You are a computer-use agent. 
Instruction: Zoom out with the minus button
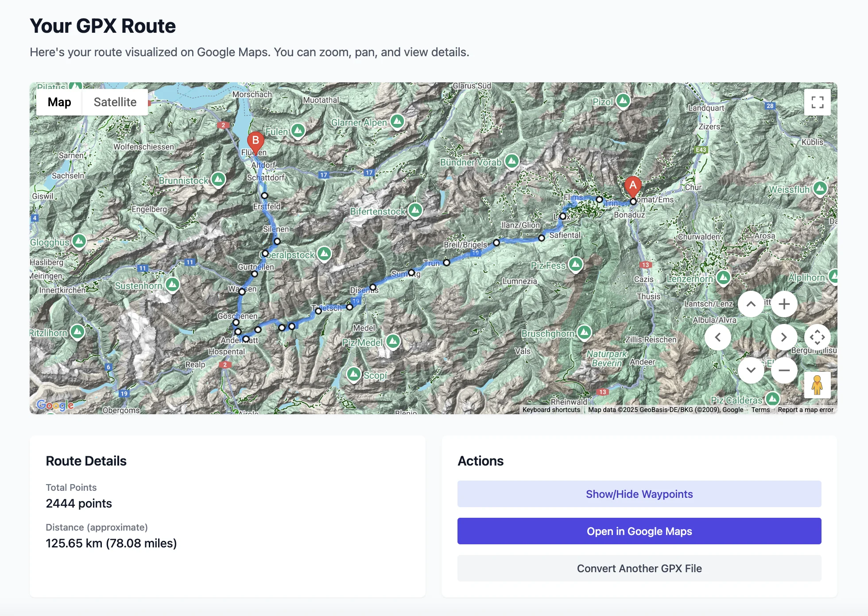pos(784,370)
